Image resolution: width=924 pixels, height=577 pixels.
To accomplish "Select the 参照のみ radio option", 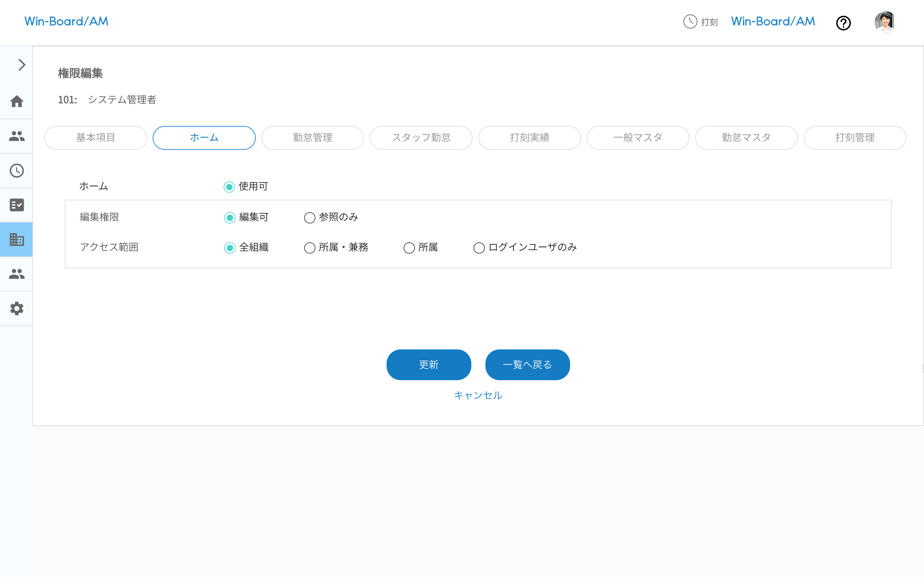I will (309, 218).
